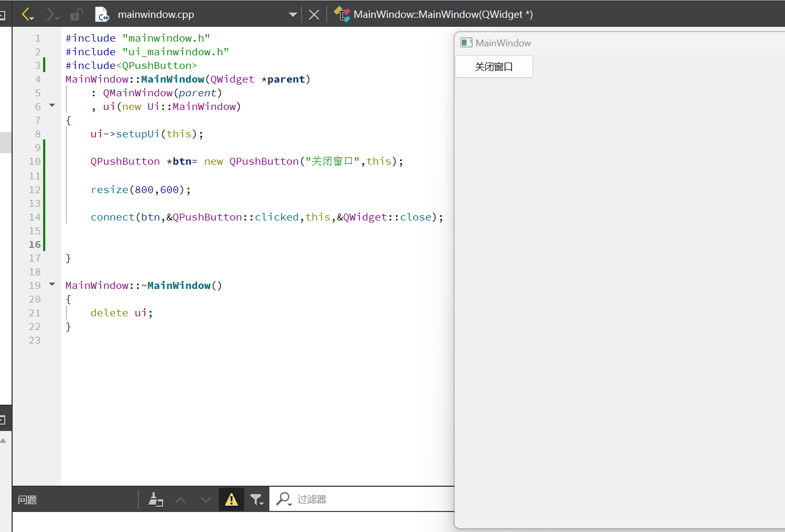
Task: Click the ui->setupUi(this) line
Action: click(x=147, y=134)
